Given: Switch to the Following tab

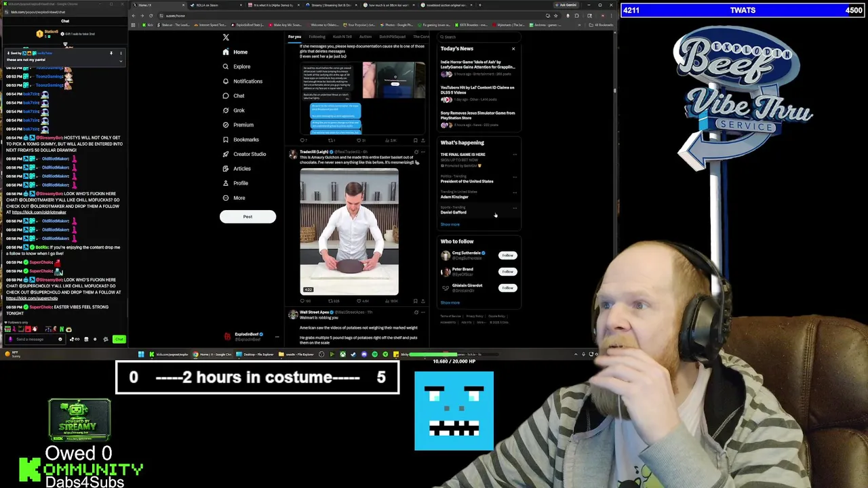Looking at the screenshot, I should click(x=317, y=37).
